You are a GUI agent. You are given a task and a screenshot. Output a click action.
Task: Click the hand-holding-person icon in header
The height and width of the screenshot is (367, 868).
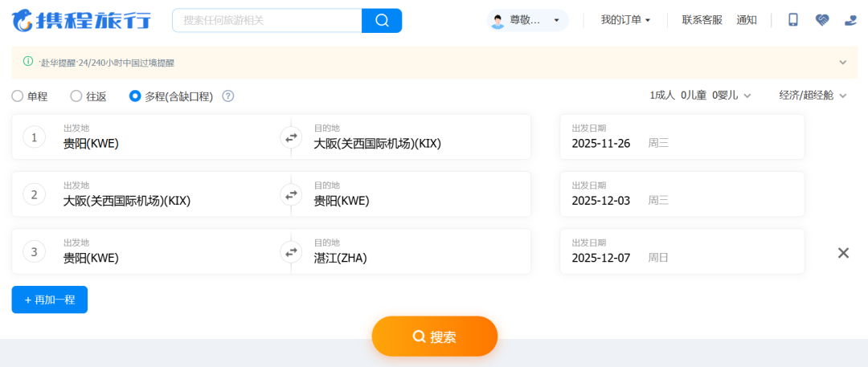coord(850,20)
